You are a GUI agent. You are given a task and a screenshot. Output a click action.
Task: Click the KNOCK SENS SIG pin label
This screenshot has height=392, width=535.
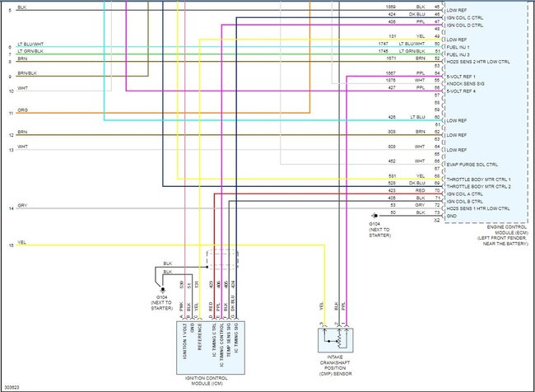[465, 84]
